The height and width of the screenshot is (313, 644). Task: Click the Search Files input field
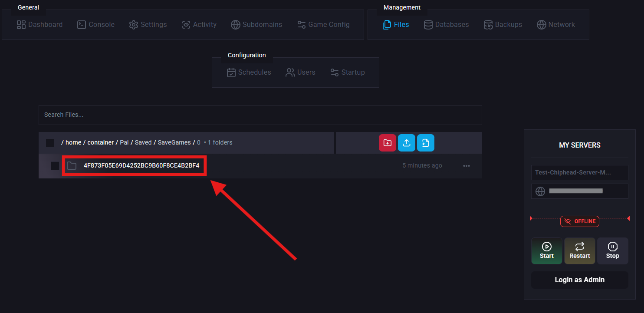pyautogui.click(x=260, y=115)
